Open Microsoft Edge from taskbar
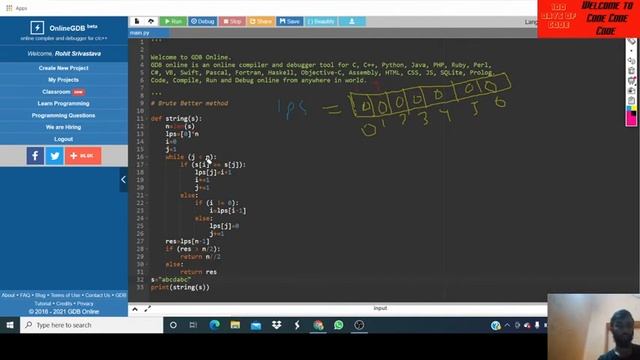Screen dimensions: 640x360 215,325
